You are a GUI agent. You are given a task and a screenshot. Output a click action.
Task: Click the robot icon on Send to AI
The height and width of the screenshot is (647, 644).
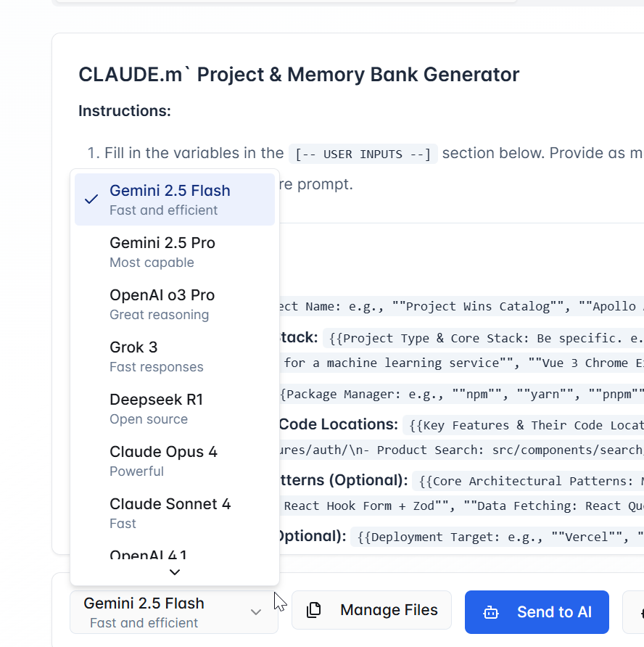pyautogui.click(x=491, y=612)
